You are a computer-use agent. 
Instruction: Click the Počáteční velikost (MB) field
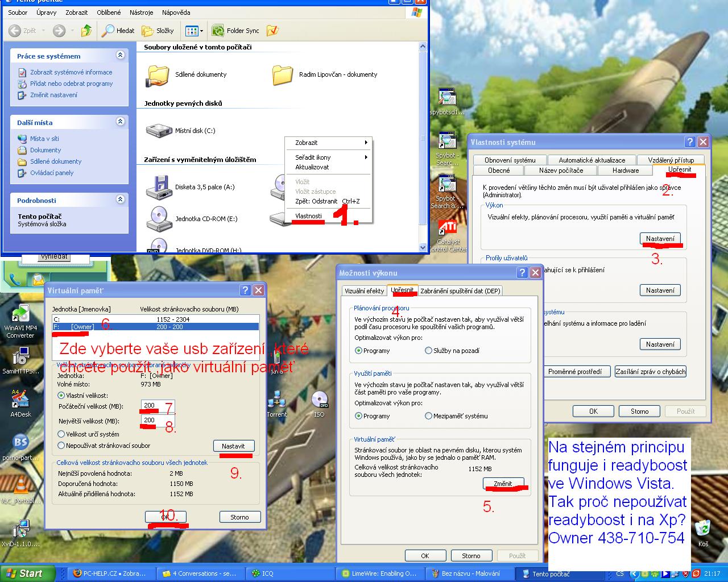(x=158, y=406)
